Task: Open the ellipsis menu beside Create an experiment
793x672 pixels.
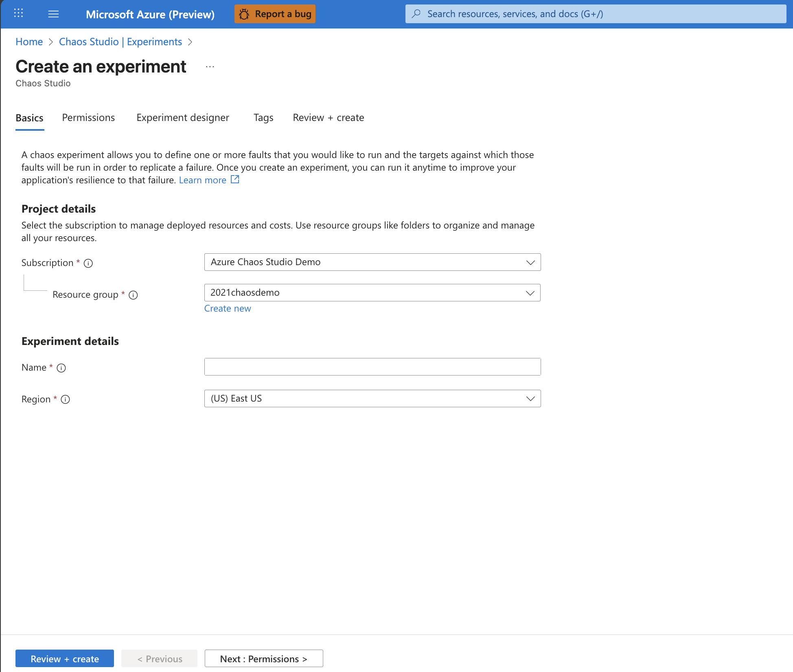Action: [210, 67]
